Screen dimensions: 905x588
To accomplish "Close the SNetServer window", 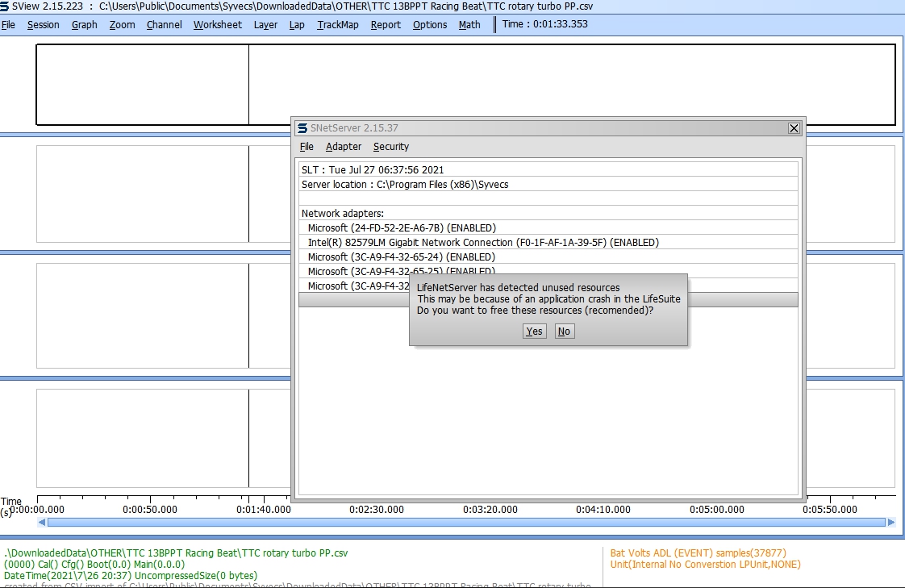I will click(x=794, y=128).
